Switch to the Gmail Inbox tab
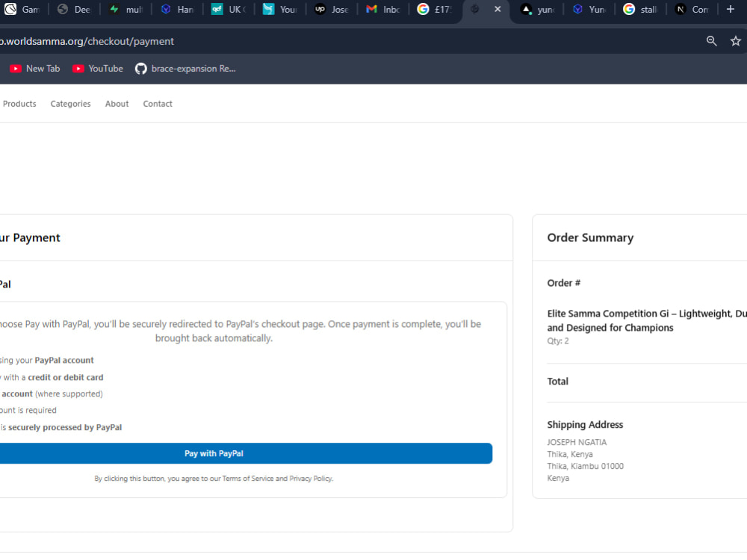Viewport: 747px width, 560px height. point(383,10)
